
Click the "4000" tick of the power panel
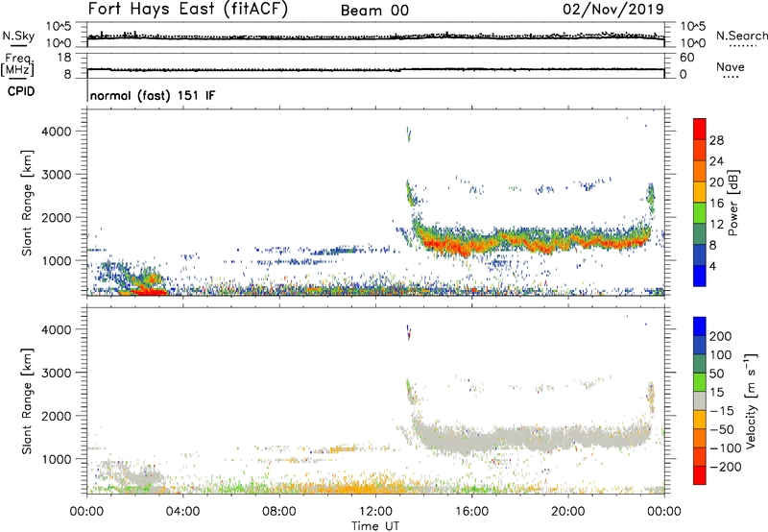coord(57,132)
